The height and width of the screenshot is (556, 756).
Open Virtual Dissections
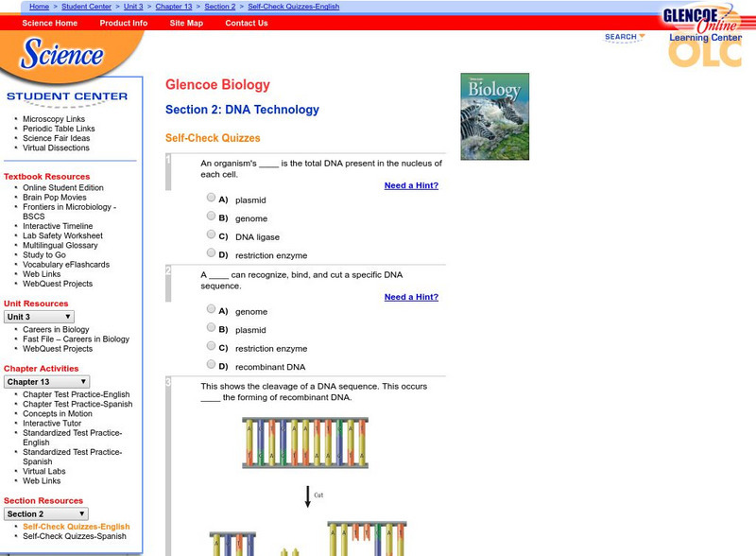(x=56, y=148)
